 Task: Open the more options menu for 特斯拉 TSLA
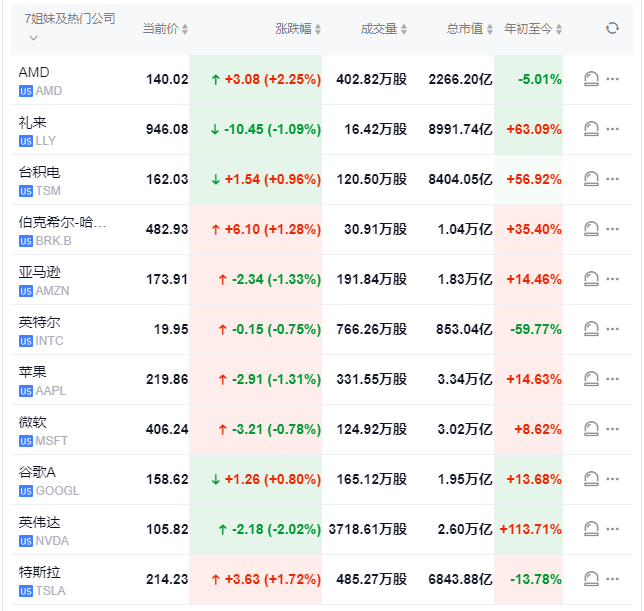point(612,579)
